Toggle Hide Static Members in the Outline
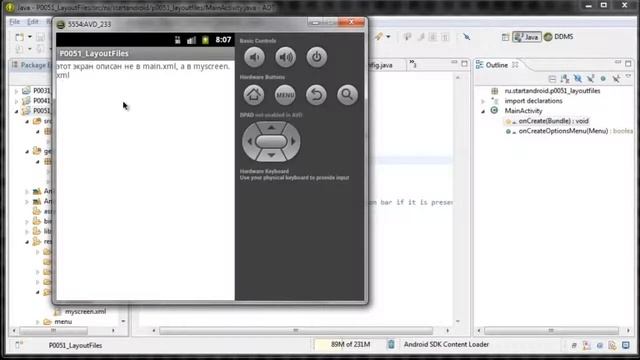The width and height of the screenshot is (640, 360). tap(590, 78)
